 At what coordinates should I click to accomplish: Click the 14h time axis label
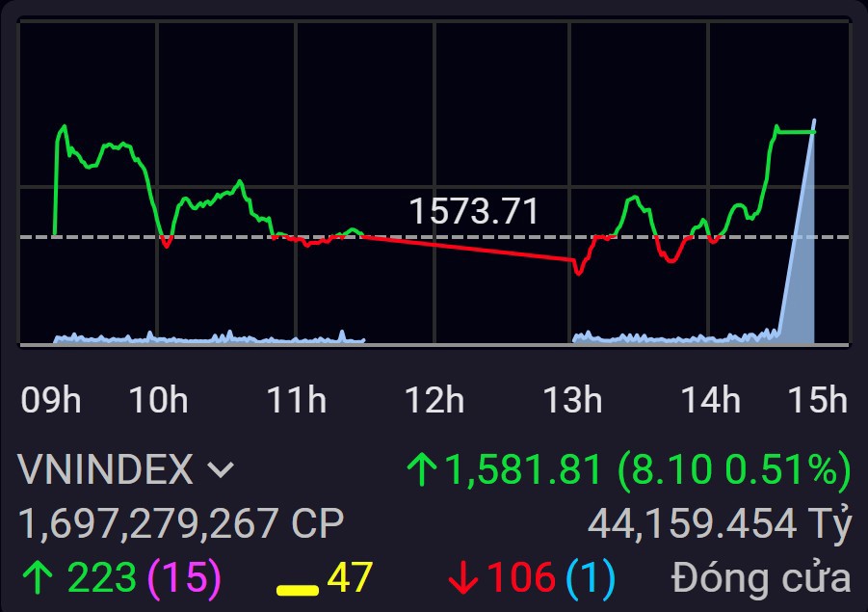710,400
